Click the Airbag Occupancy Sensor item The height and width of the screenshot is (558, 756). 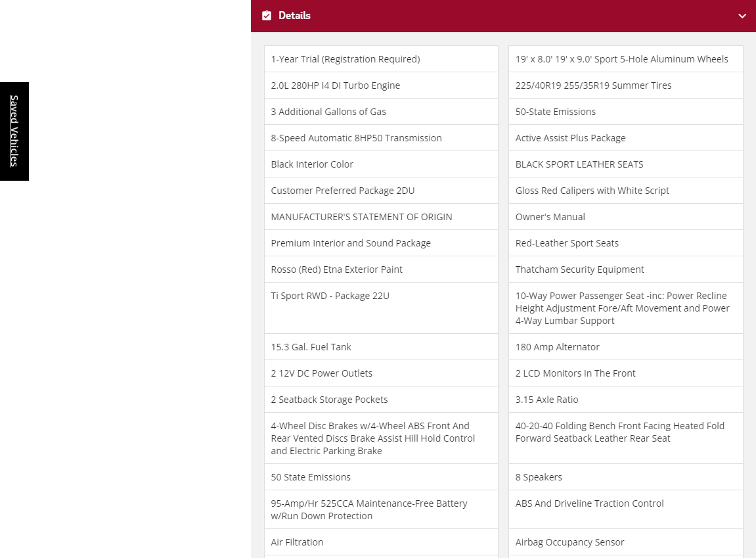tap(569, 542)
